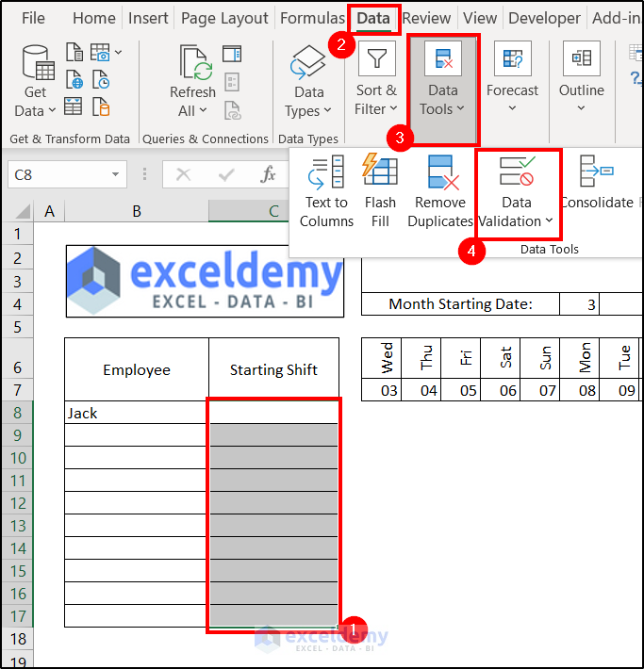644x669 pixels.
Task: Click the cell containing Jack
Action: (137, 413)
